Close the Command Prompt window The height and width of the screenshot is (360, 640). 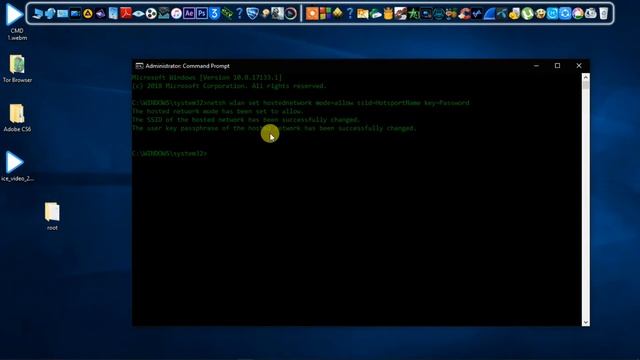(x=579, y=66)
